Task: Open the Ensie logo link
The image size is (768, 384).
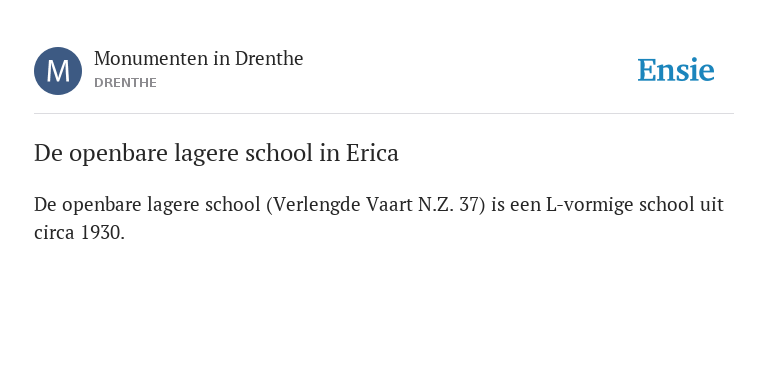Action: (x=676, y=70)
